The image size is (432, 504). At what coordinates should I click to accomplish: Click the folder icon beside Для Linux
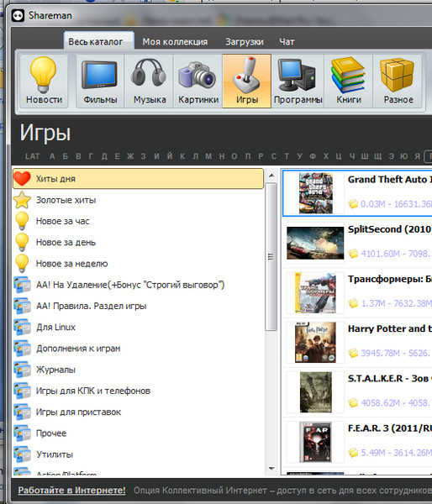point(22,328)
